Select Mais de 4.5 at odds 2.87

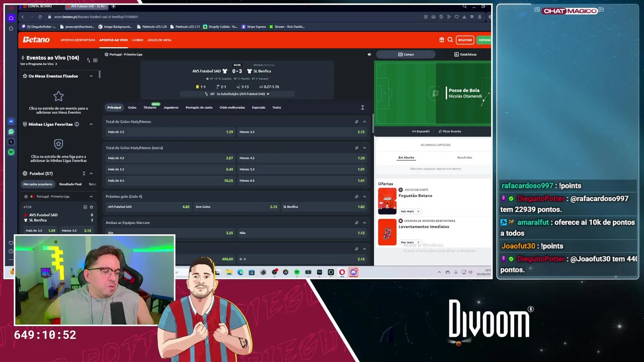click(x=170, y=158)
